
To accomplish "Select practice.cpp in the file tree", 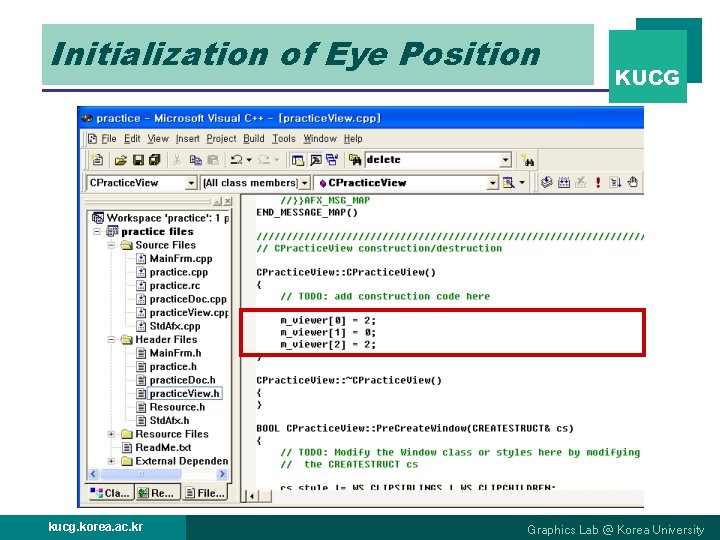I will pos(179,272).
